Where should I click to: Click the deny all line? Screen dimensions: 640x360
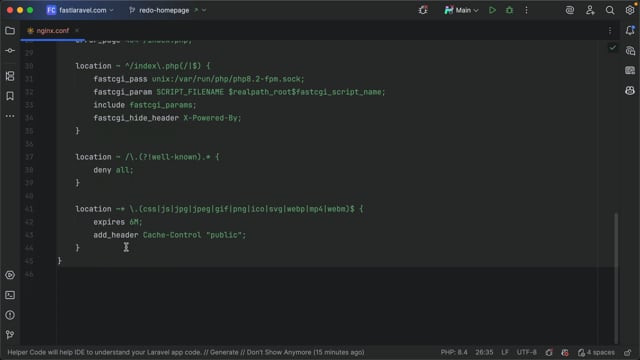[x=113, y=170]
